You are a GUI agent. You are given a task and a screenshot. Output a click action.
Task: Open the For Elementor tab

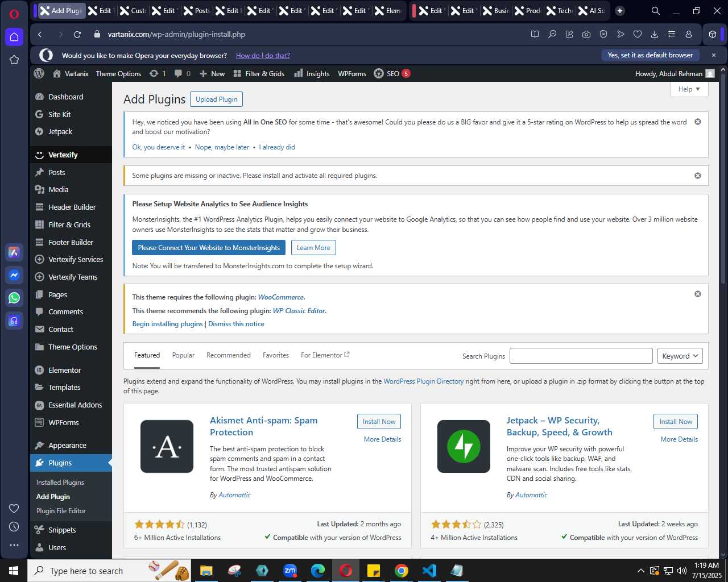[x=325, y=355]
